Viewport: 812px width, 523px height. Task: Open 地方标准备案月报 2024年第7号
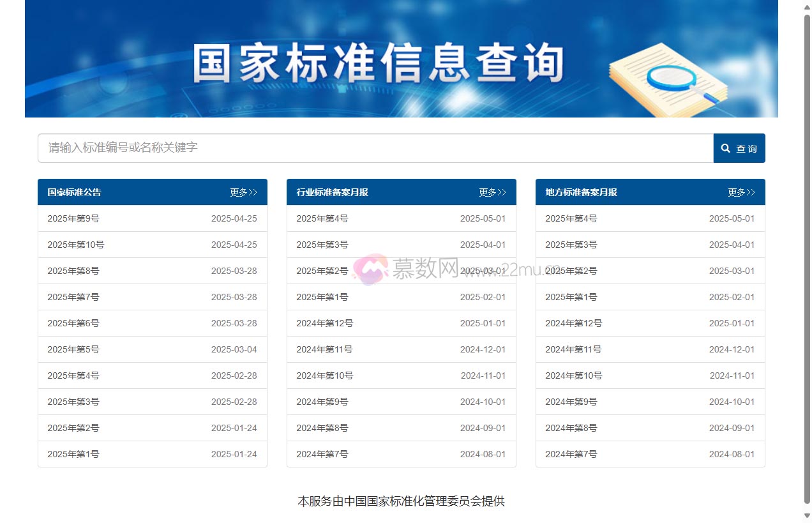pos(571,454)
